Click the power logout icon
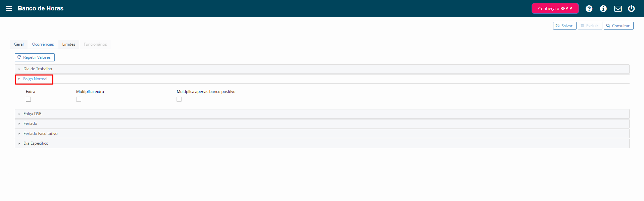The height and width of the screenshot is (201, 644). point(631,8)
